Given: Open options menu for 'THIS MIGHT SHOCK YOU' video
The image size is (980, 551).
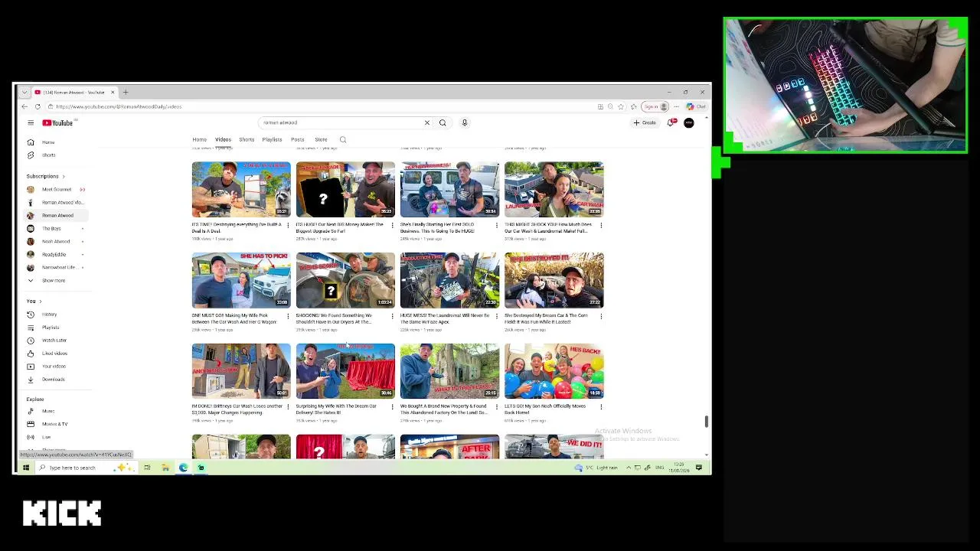Looking at the screenshot, I should [601, 225].
